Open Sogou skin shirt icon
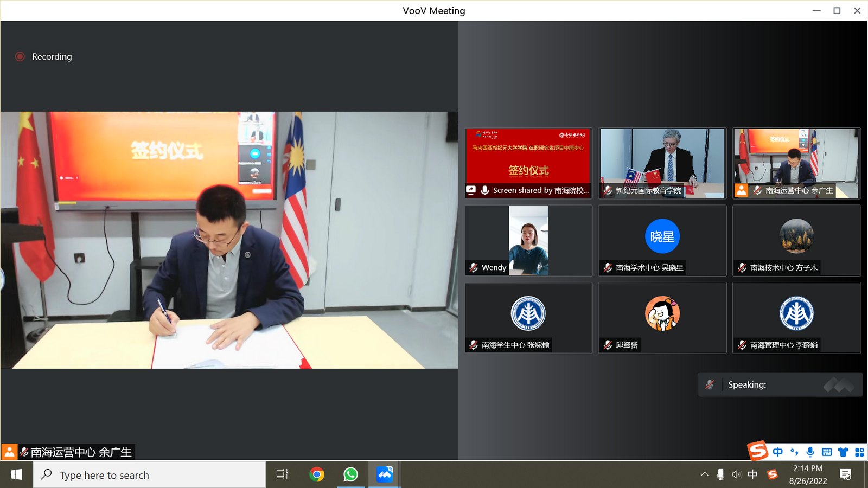Image resolution: width=868 pixels, height=488 pixels. click(x=843, y=452)
